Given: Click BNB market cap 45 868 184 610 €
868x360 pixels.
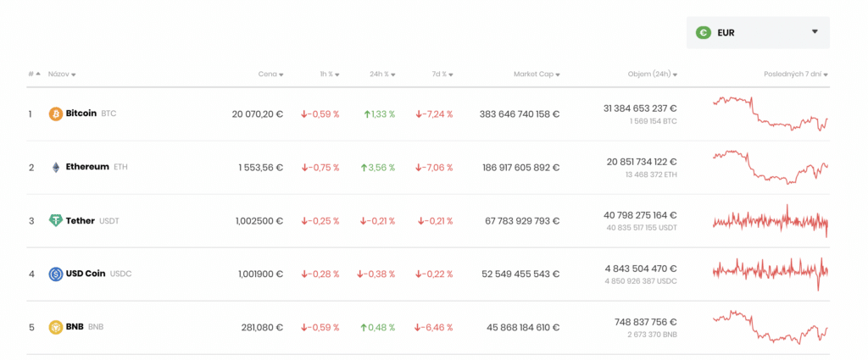Looking at the screenshot, I should coord(523,327).
